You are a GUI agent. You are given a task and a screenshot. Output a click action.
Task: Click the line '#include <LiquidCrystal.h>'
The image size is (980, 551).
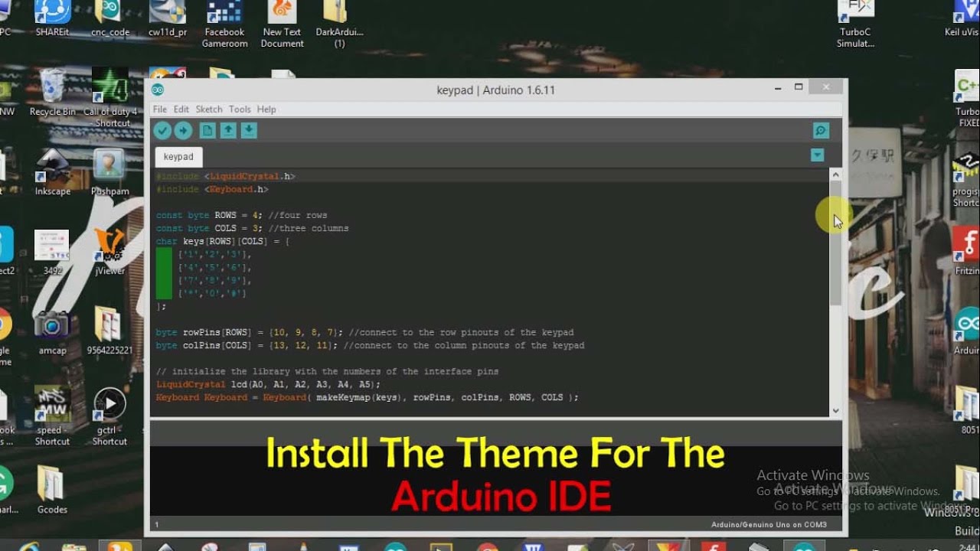click(226, 176)
